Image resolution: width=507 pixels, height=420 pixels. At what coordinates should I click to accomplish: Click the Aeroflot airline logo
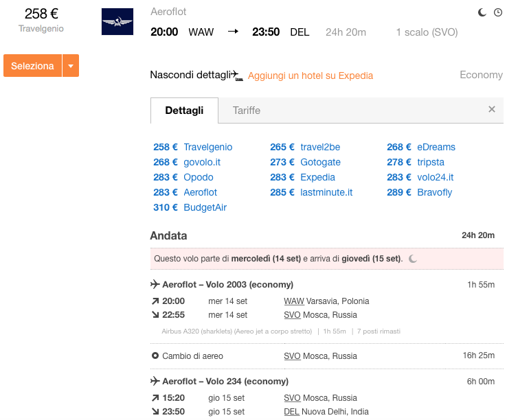coord(117,22)
